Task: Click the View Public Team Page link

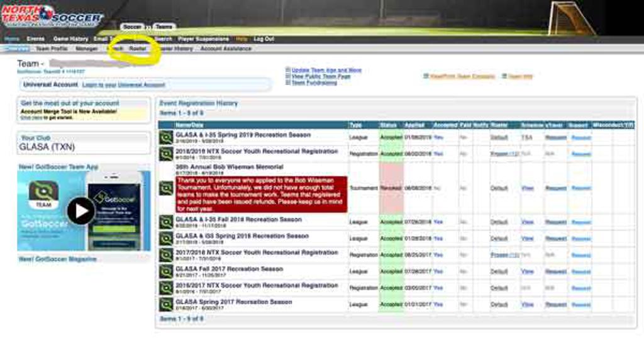Action: [x=321, y=76]
